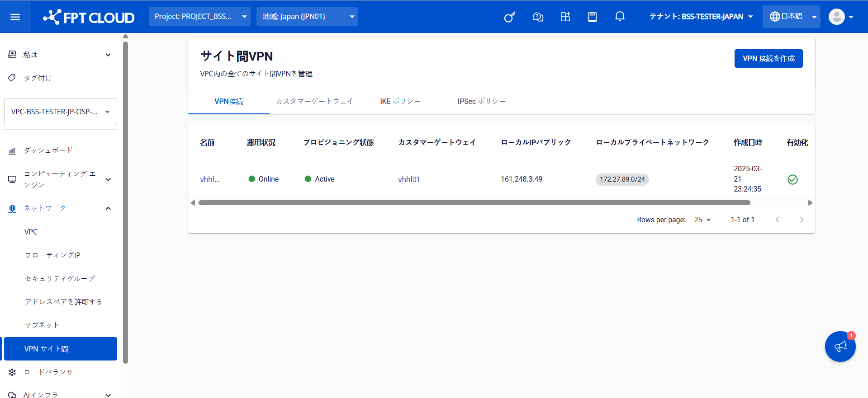This screenshot has height=398, width=868.
Task: Open the apps grid icon in header
Action: pyautogui.click(x=565, y=17)
